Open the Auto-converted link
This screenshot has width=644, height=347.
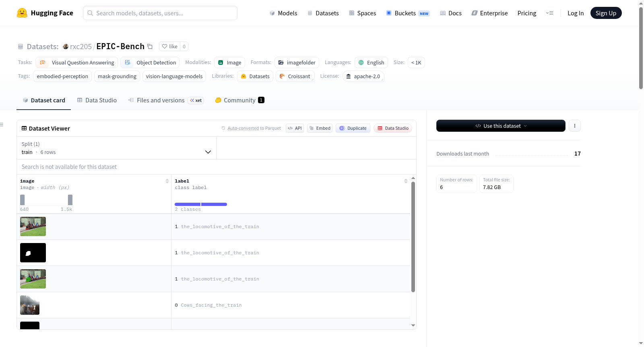[x=243, y=128]
